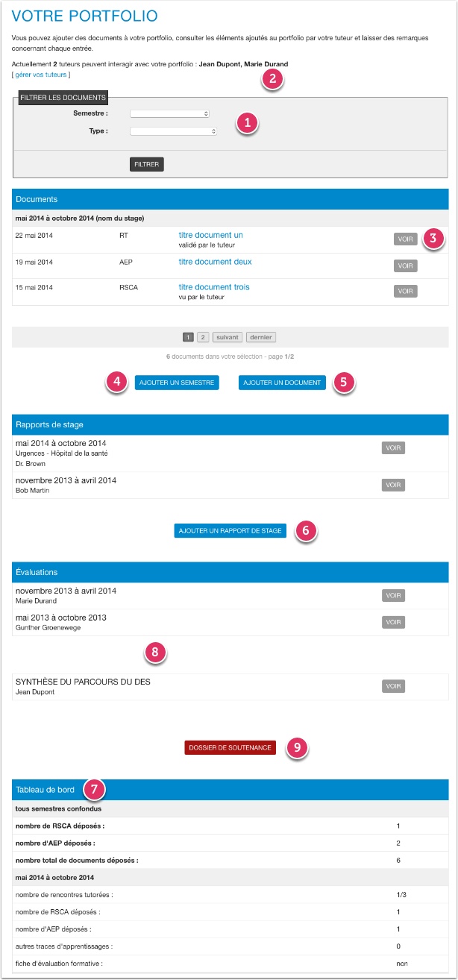Click VOIR for titre document trois
The image size is (458, 980).
click(x=405, y=291)
